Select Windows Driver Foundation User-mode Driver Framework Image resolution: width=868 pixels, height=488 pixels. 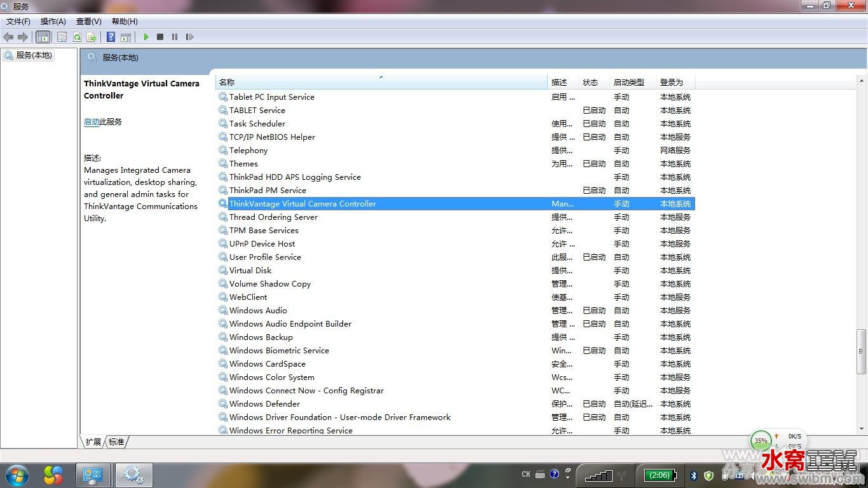tap(456, 417)
